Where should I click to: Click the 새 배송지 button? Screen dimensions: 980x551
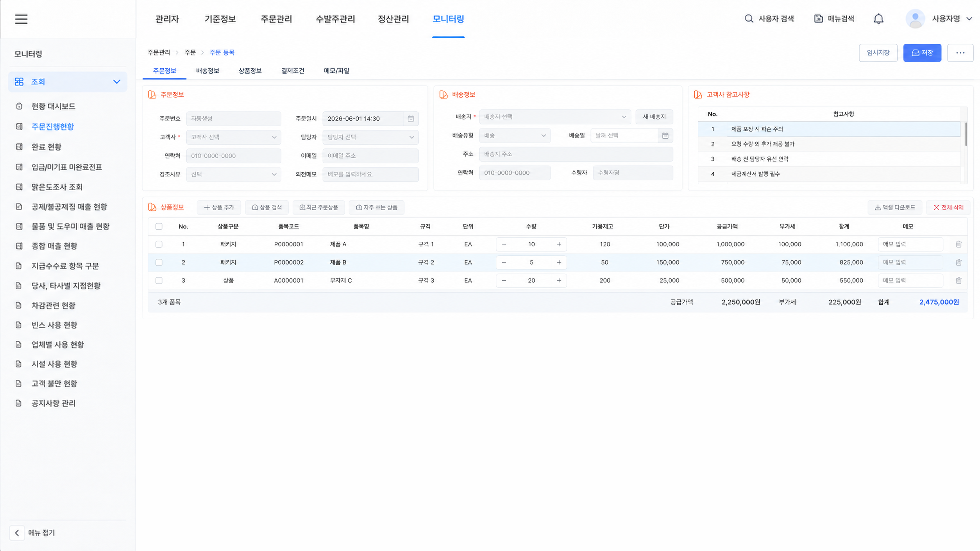pyautogui.click(x=654, y=117)
